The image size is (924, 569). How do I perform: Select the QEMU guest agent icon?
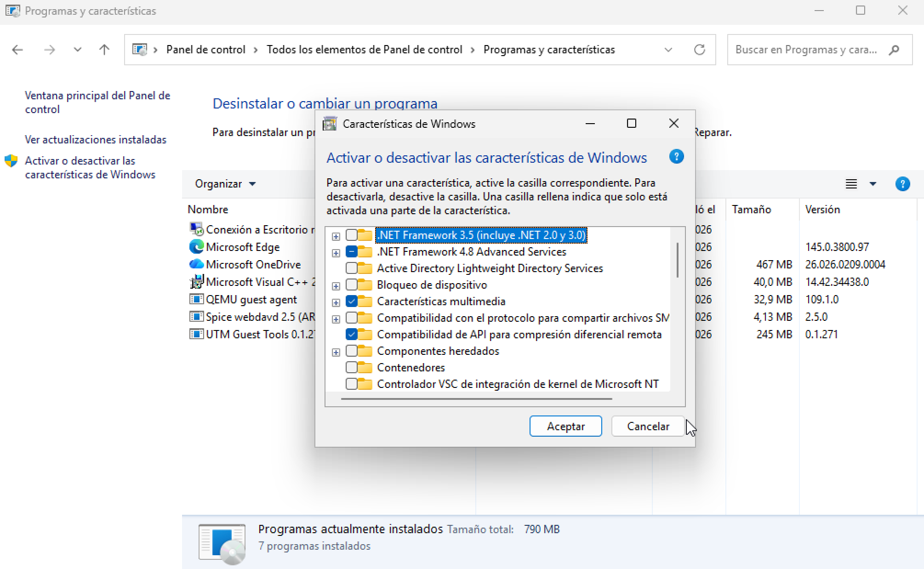click(196, 299)
